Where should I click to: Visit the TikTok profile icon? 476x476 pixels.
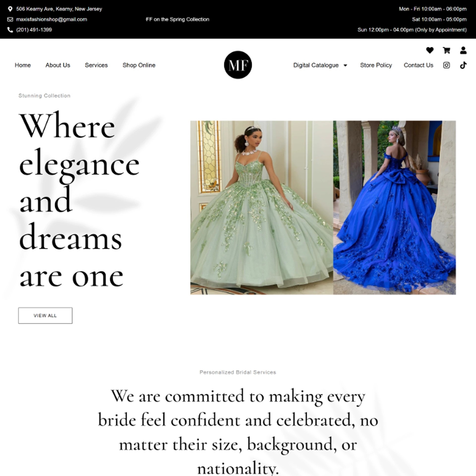click(x=463, y=65)
